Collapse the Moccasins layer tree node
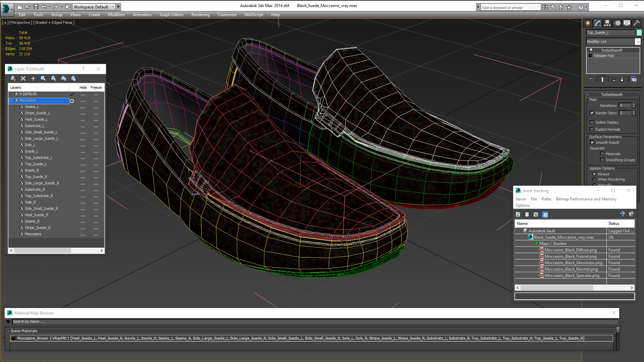 point(11,101)
